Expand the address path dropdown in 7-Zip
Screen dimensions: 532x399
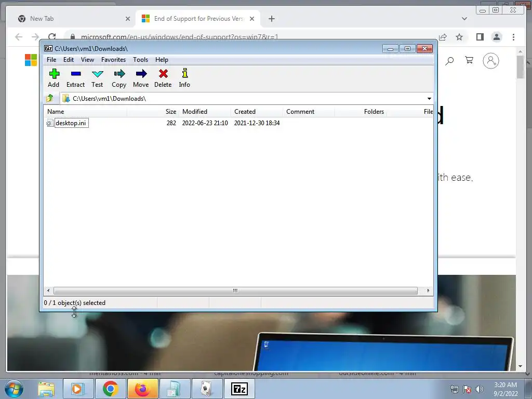pos(429,98)
